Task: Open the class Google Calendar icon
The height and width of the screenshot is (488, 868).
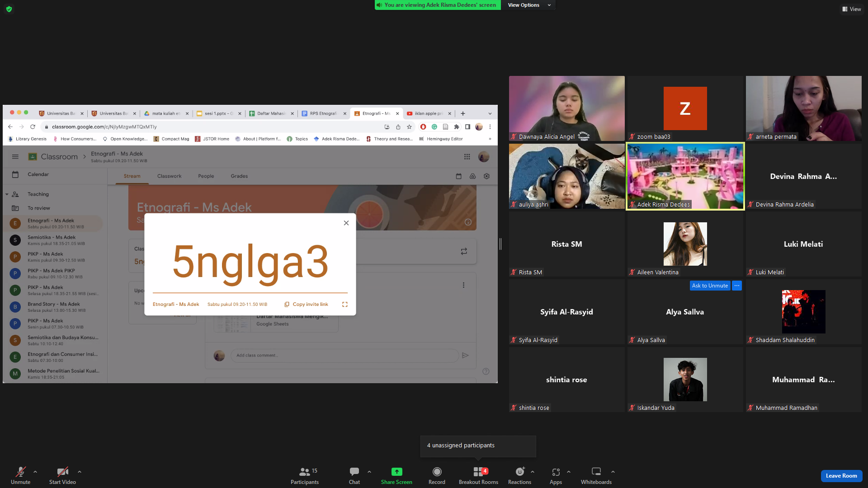Action: 458,176
